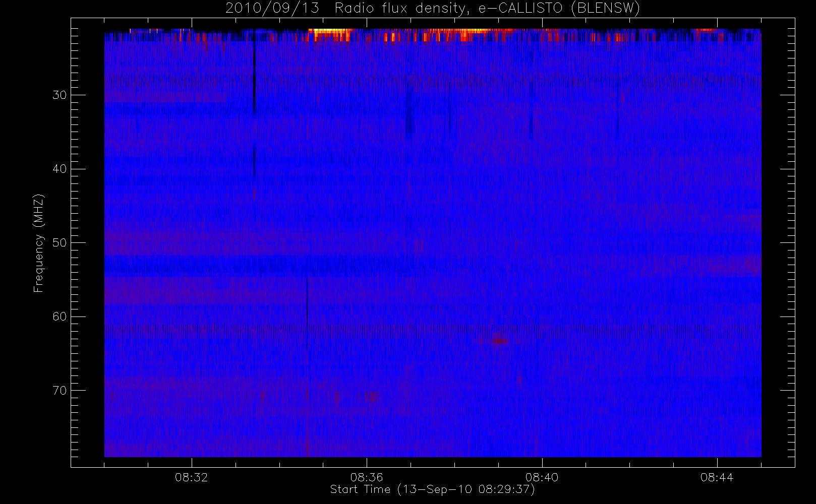Viewport: 816px width, 504px height.
Task: Click the 70 MHz frequency tick label
Action: click(x=60, y=390)
